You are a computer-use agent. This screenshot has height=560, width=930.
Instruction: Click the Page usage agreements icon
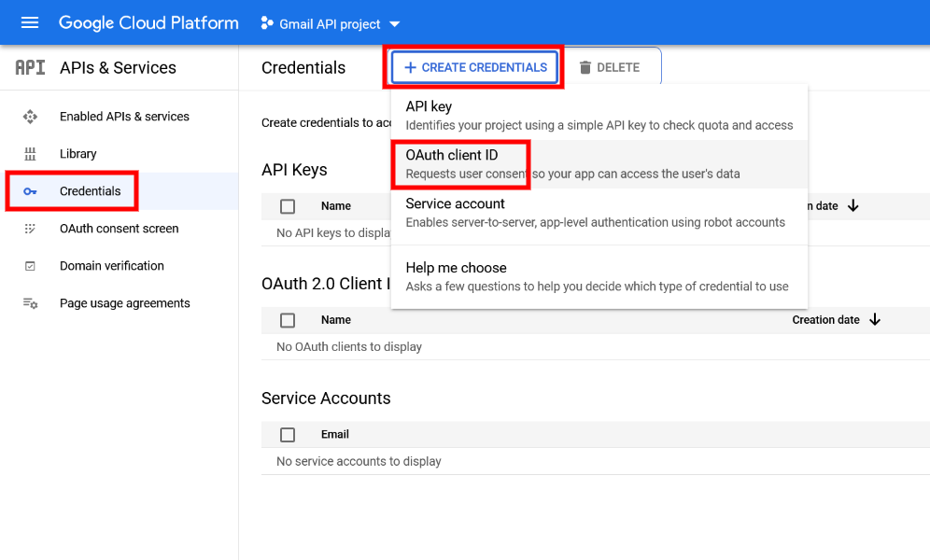tap(30, 303)
